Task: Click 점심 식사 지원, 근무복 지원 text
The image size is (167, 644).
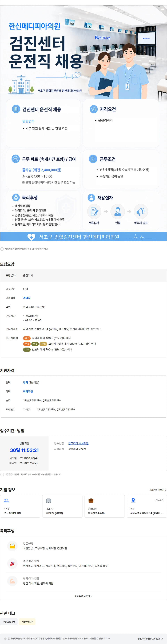Action: click(x=38, y=583)
